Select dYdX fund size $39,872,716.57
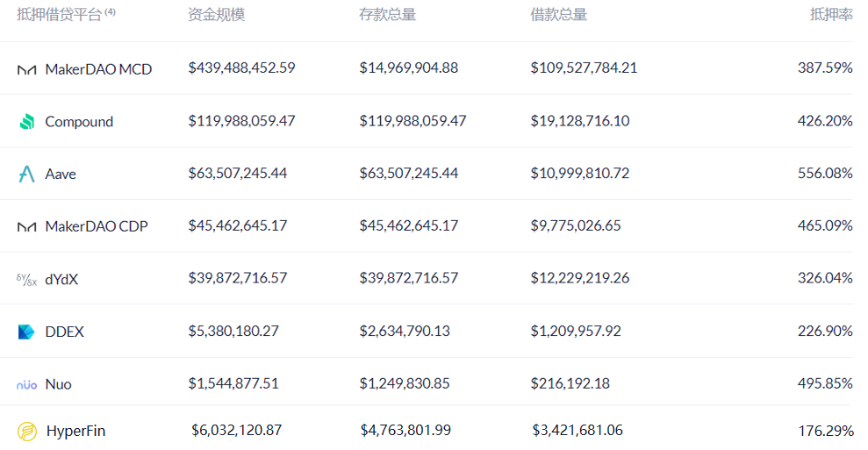 pyautogui.click(x=238, y=278)
